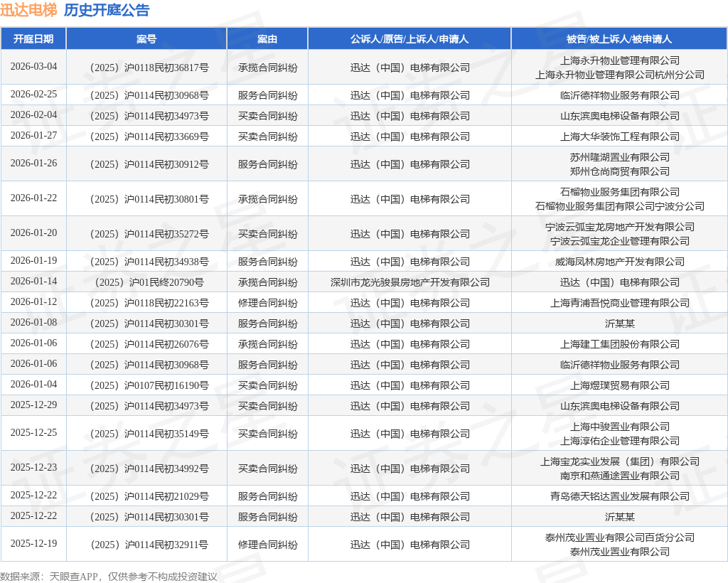Click defendant 威海凤林房地产开发有限公司
Image resolution: width=728 pixels, height=583 pixels.
click(x=619, y=262)
